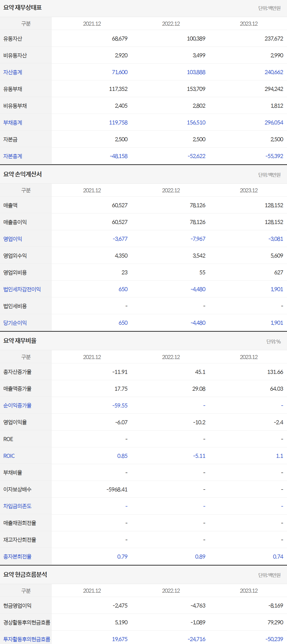Click the 투자활동후의현금흐름 row label

point(27,639)
